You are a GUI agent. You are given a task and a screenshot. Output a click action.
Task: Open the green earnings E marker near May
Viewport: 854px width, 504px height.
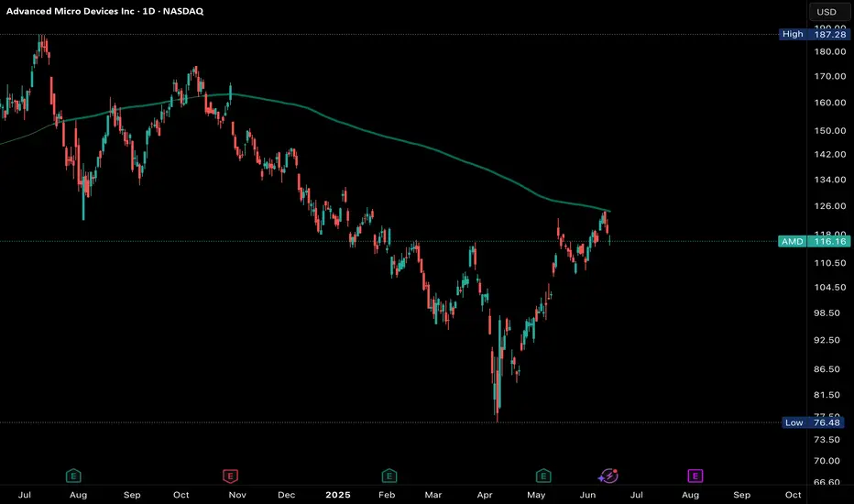pos(543,477)
